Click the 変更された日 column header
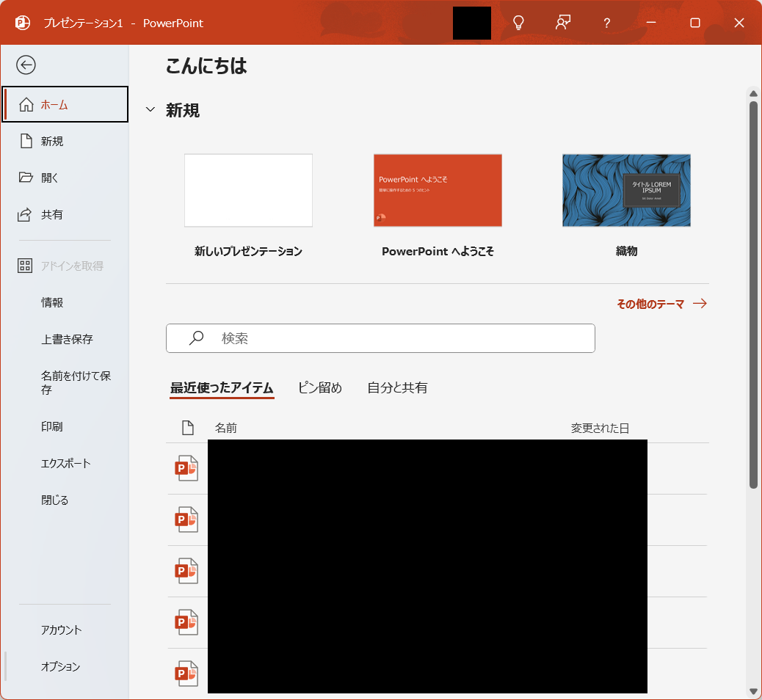This screenshot has width=762, height=700. 600,428
